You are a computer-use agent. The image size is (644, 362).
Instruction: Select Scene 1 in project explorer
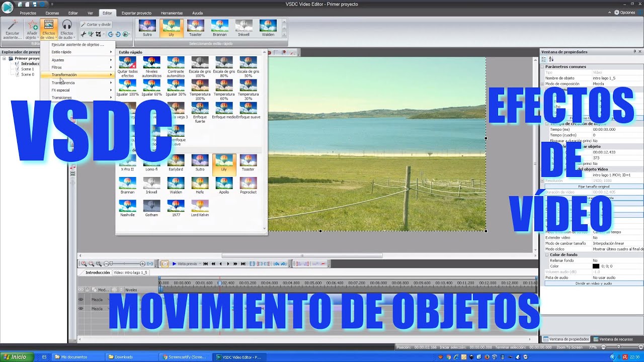[28, 69]
